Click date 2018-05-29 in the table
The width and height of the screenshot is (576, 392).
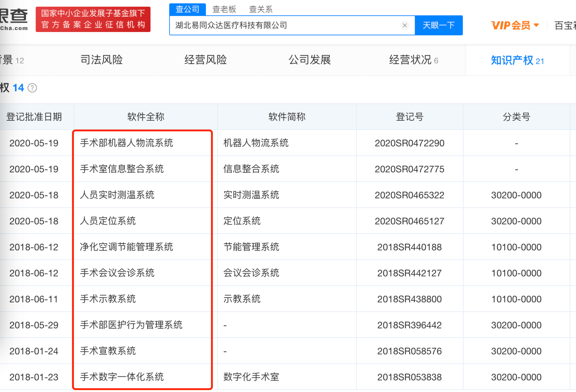(34, 325)
